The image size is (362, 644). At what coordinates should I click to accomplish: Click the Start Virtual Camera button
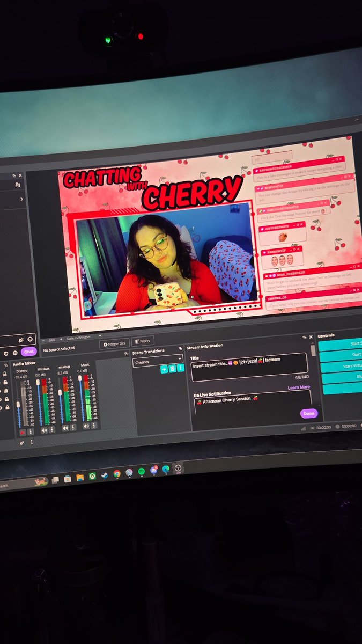341,367
